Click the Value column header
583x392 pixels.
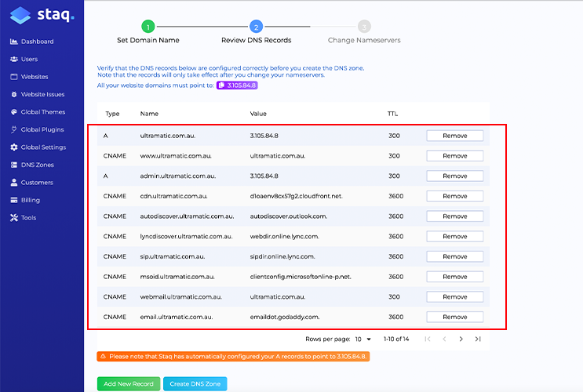(258, 114)
